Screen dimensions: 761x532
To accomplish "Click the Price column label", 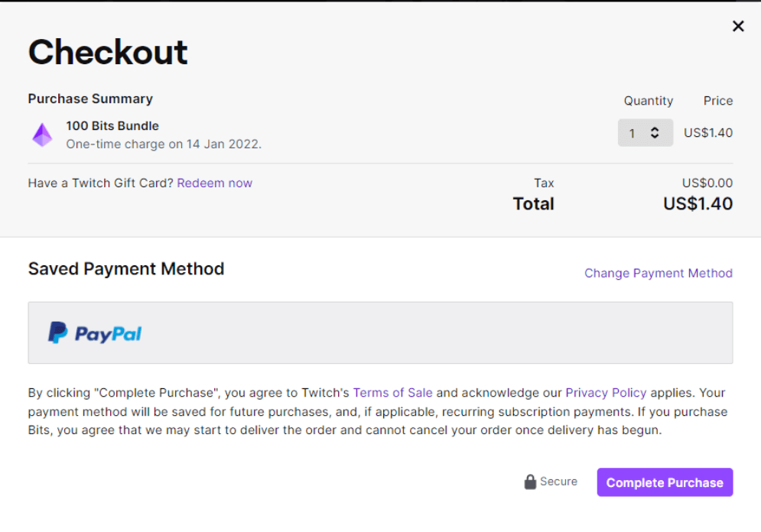I will [x=717, y=101].
